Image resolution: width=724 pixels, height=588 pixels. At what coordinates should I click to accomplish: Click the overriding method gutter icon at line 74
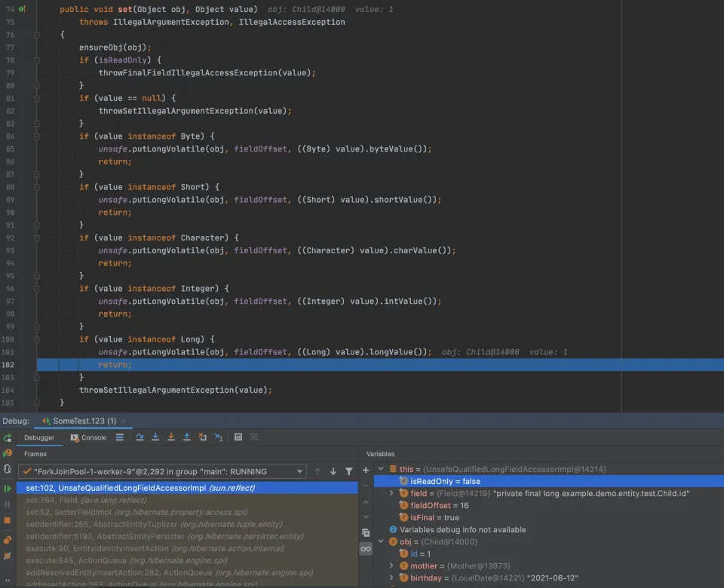pyautogui.click(x=22, y=9)
